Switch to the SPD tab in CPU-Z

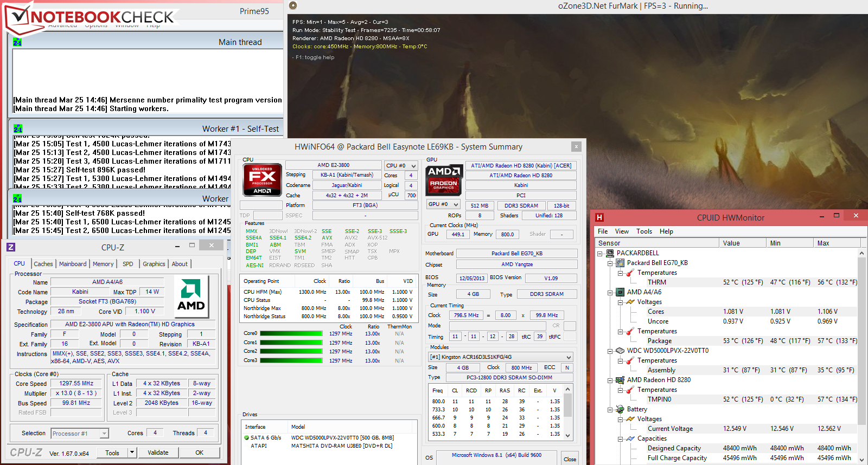[x=128, y=264]
